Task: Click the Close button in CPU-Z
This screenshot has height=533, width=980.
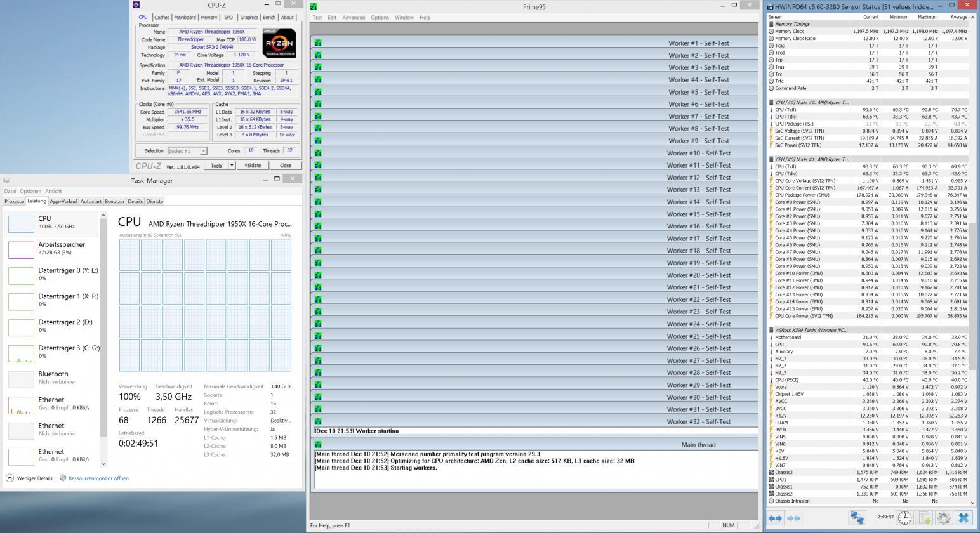Action: coord(286,166)
